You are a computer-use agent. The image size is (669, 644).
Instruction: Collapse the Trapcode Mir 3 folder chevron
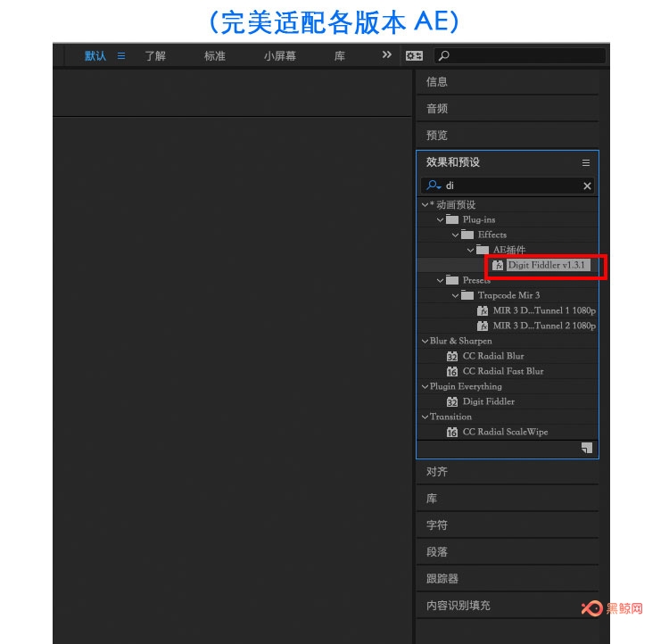[x=455, y=296]
